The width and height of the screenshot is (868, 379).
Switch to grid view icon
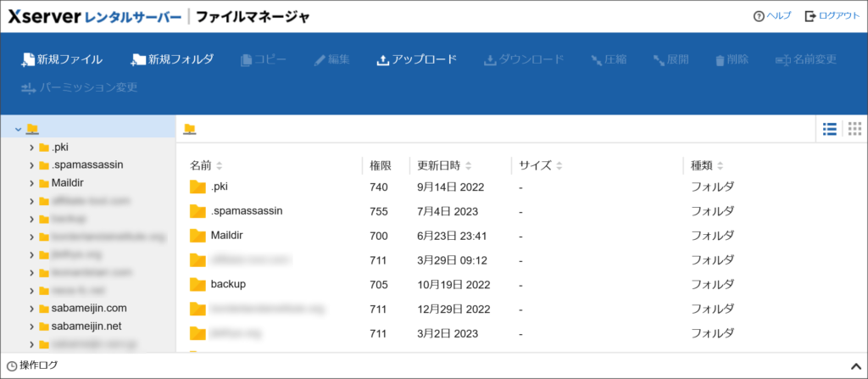pyautogui.click(x=854, y=129)
